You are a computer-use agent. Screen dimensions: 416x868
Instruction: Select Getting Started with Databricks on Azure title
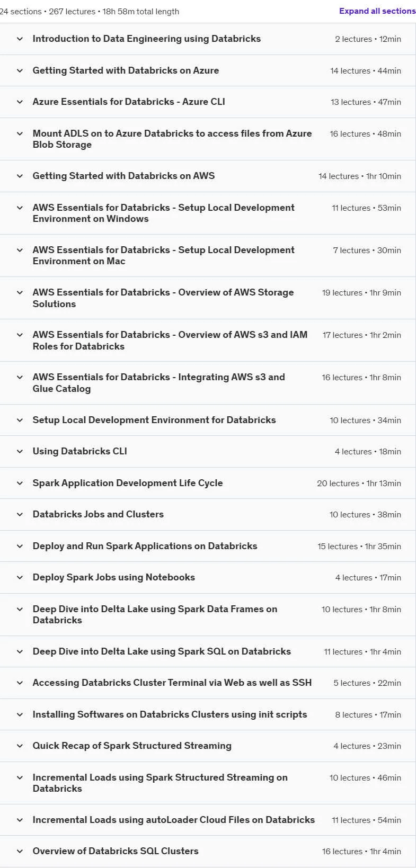pyautogui.click(x=126, y=70)
